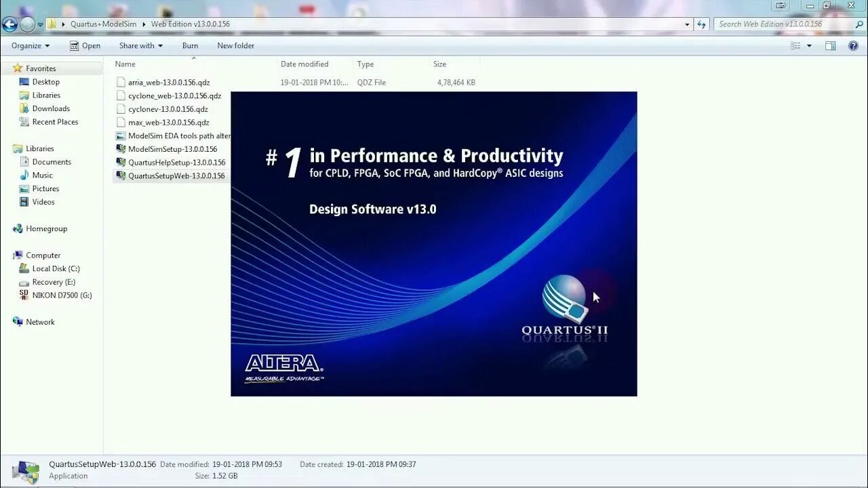The height and width of the screenshot is (488, 868).
Task: Go forward with the Explorer Forward arrow
Action: (x=27, y=24)
